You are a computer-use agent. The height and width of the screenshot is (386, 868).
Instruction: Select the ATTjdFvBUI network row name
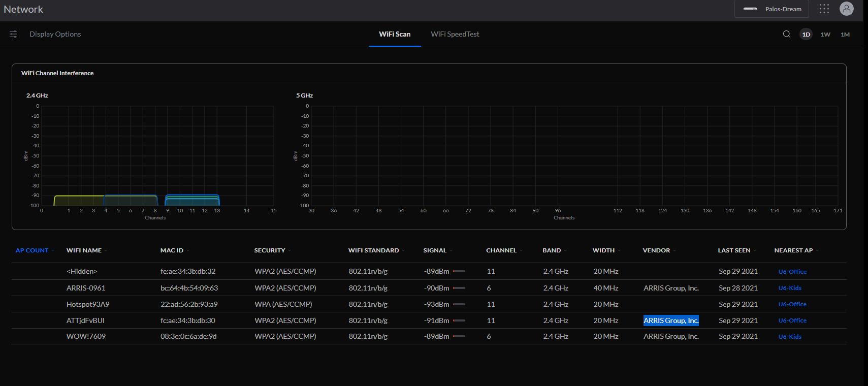pos(85,320)
